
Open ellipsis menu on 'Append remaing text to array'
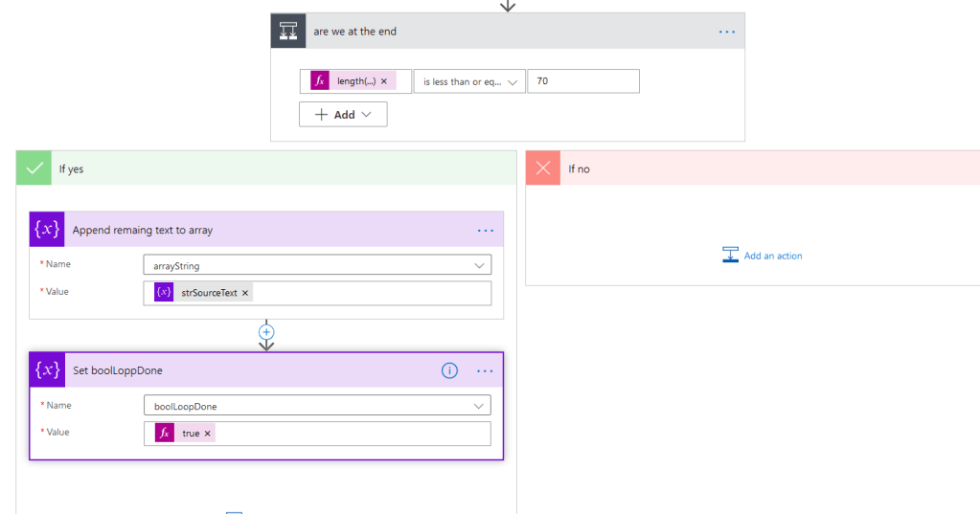486,230
